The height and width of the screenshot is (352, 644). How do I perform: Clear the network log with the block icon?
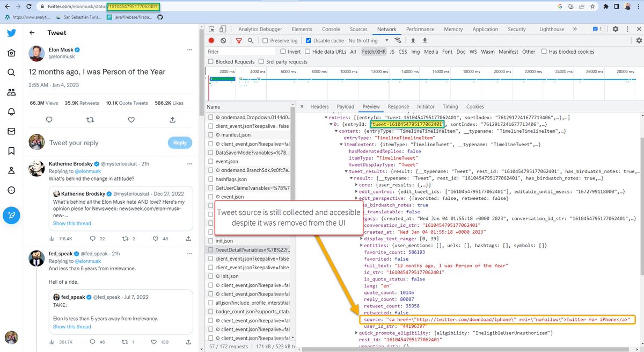coord(223,40)
